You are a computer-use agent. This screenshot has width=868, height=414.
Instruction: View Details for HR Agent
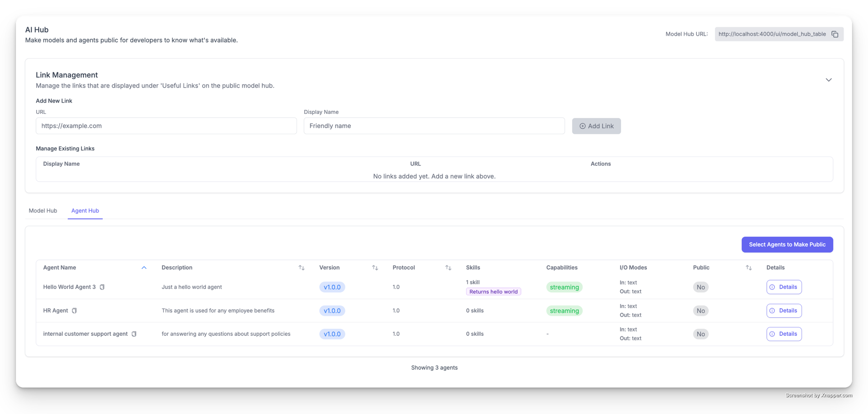click(x=784, y=310)
